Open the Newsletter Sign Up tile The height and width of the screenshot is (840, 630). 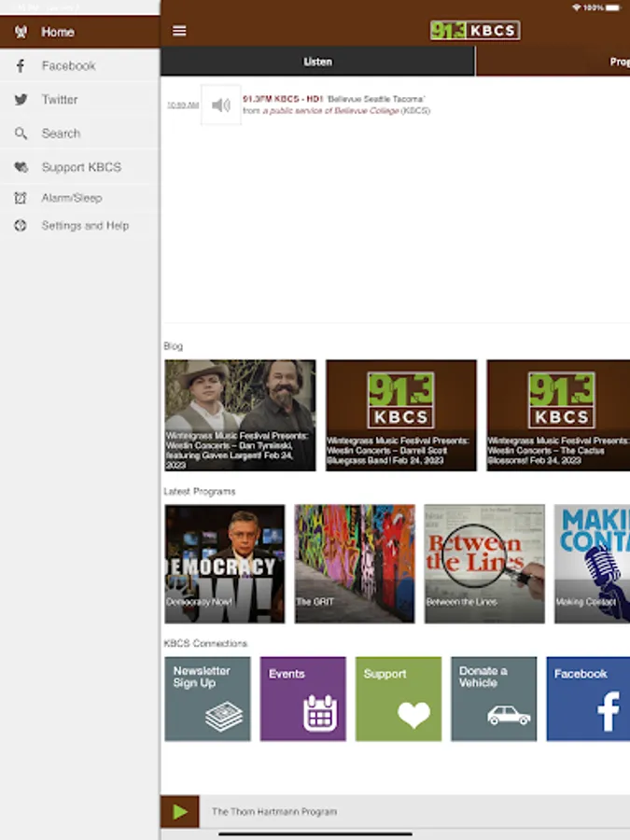coord(207,699)
